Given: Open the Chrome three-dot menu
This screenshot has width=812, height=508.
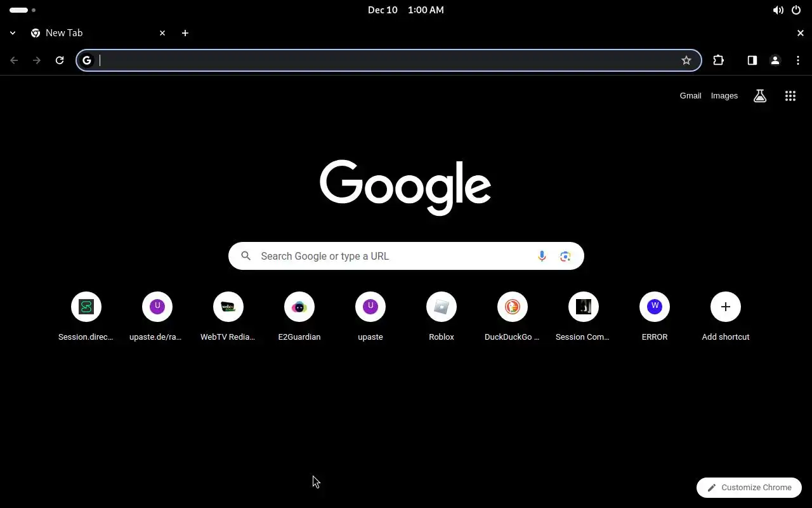Looking at the screenshot, I should pos(798,60).
